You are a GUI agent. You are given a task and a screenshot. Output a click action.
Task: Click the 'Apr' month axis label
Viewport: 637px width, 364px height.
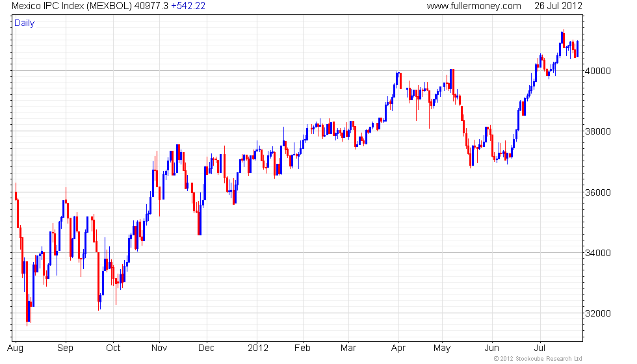(x=398, y=348)
